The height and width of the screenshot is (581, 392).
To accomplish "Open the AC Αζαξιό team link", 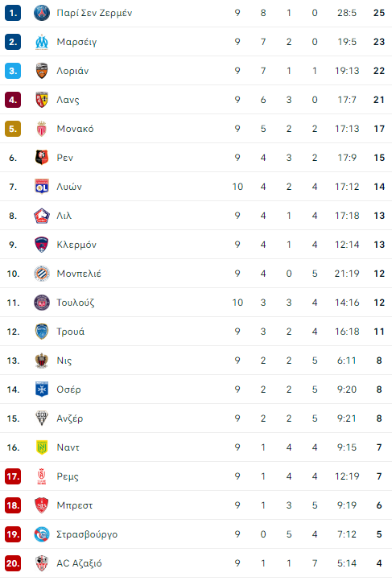I will [x=79, y=563].
